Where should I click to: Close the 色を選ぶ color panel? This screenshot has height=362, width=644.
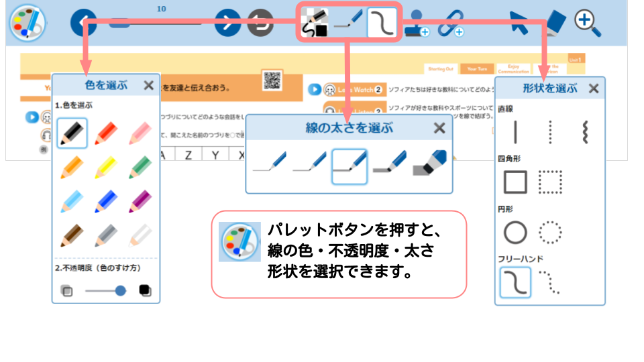tap(149, 85)
